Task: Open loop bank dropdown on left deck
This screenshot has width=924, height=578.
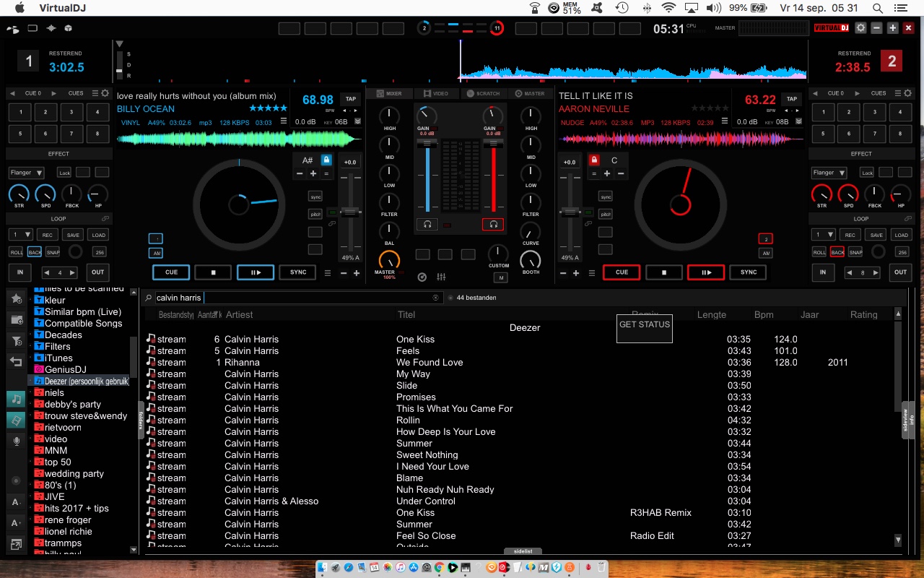Action: pos(21,235)
